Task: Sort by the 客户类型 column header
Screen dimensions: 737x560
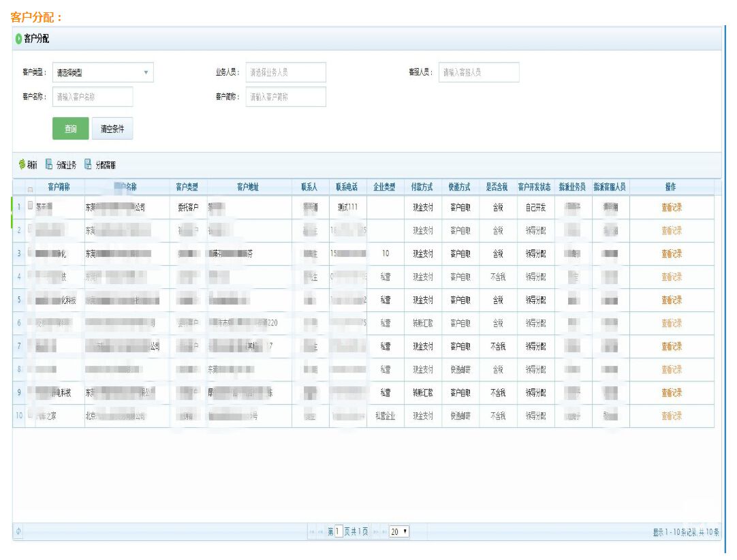Action: (x=187, y=187)
